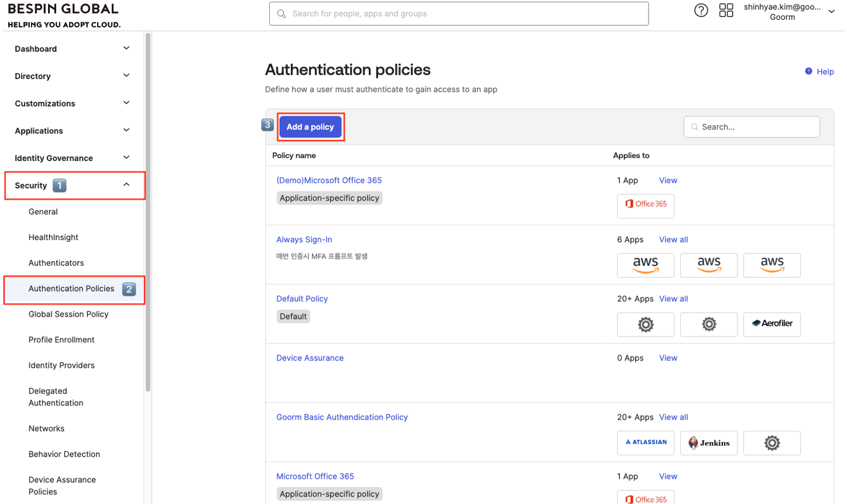Click View all for Default Policy
Screen dimensions: 847x504
(673, 299)
